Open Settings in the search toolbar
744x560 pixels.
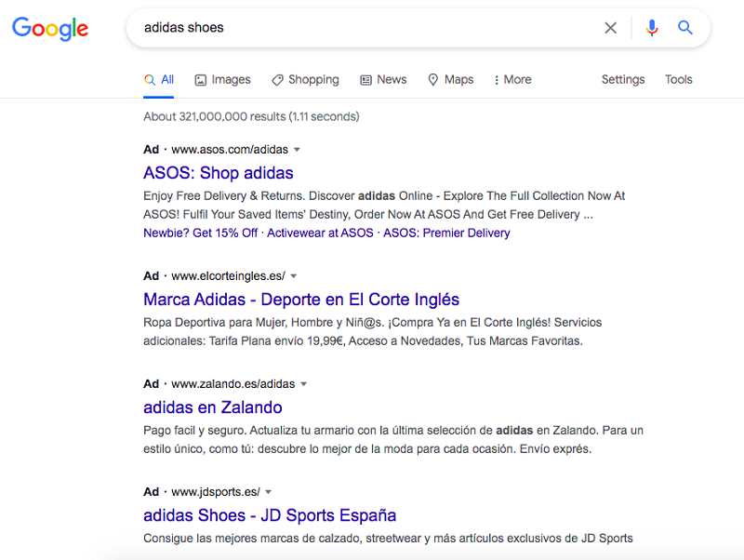coord(623,79)
